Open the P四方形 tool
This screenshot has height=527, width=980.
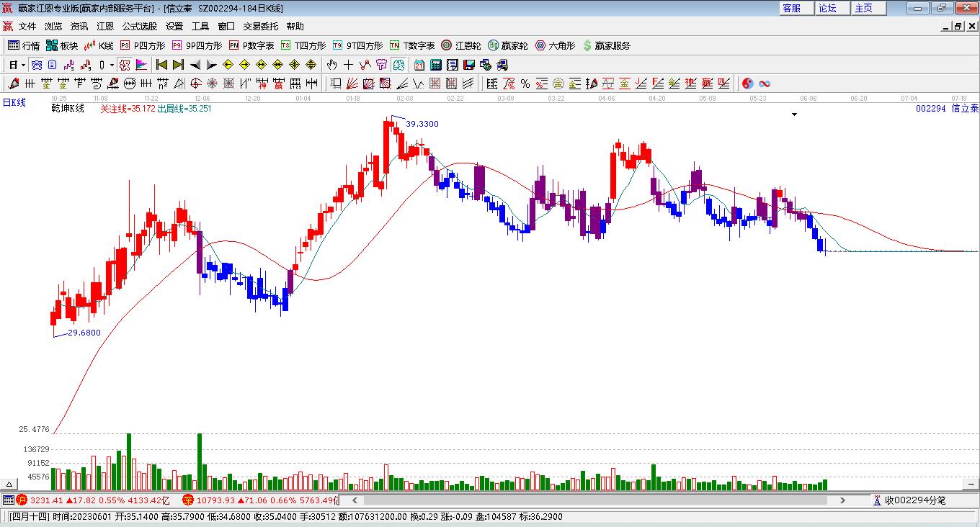click(143, 45)
